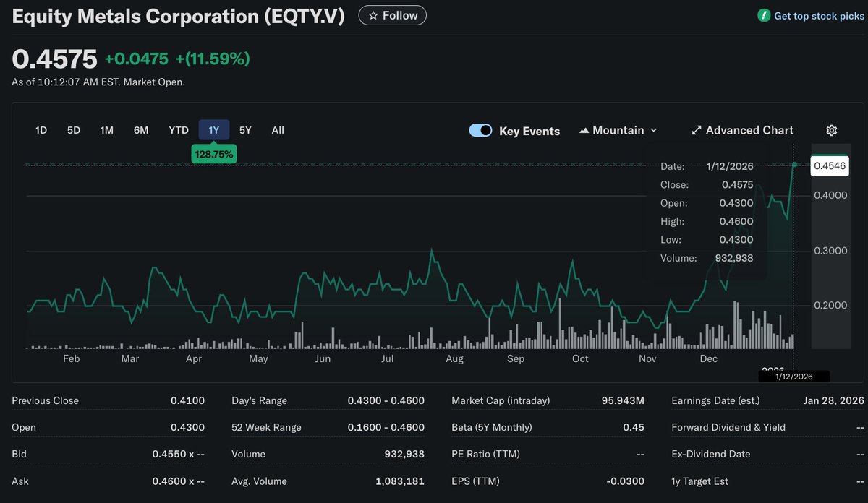Image resolution: width=868 pixels, height=503 pixels.
Task: Click the +0.0475 change value
Action: click(x=136, y=59)
